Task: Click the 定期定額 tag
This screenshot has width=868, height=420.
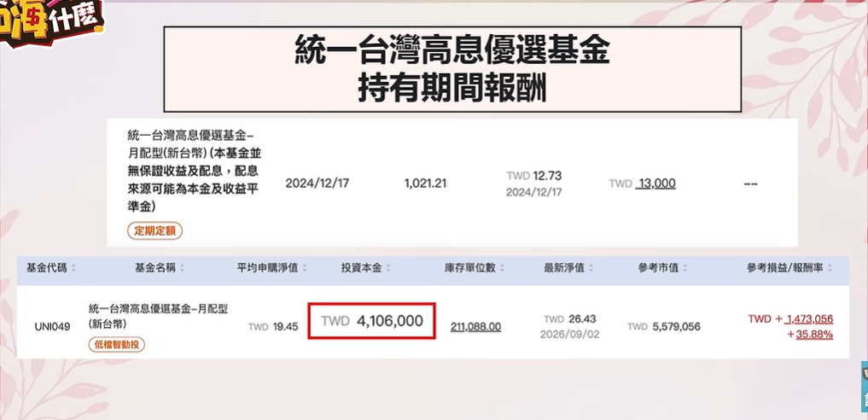Action: pos(155,230)
